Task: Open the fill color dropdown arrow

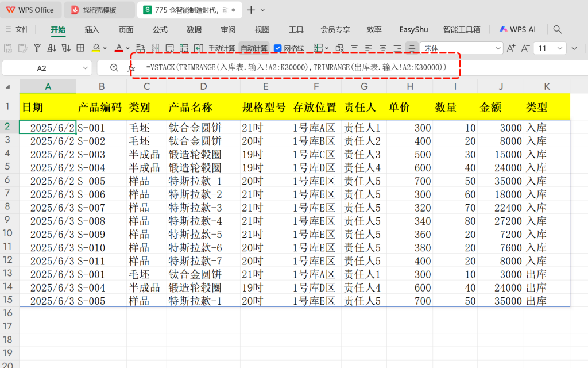Action: point(105,48)
